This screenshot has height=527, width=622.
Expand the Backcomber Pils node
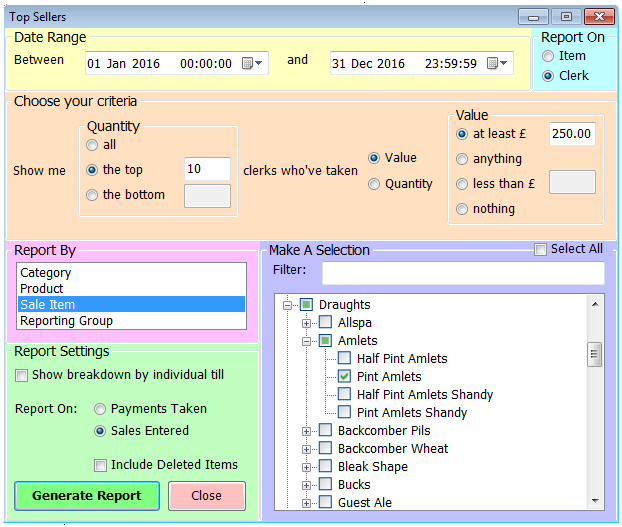[306, 431]
